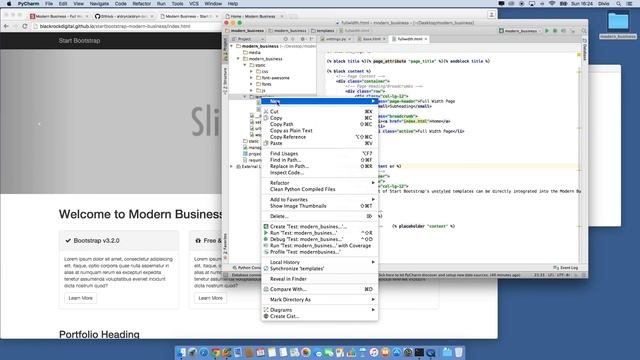The width and height of the screenshot is (640, 360).
Task: Open the modern_business run configuration dropdown
Action: click(520, 31)
